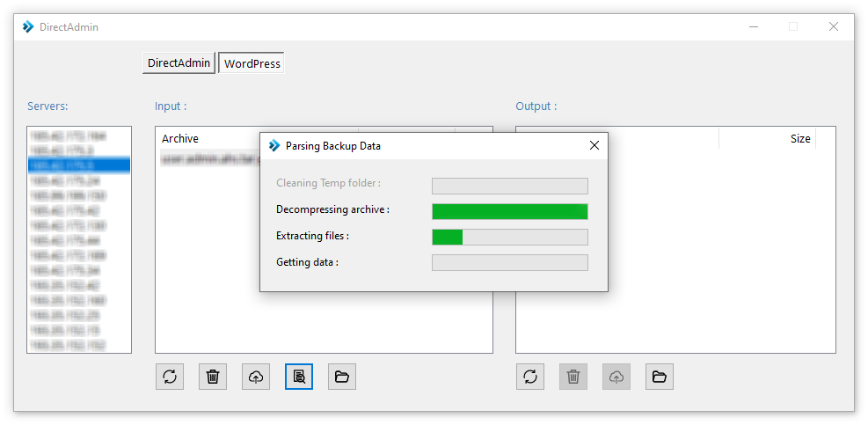The height and width of the screenshot is (425, 868).
Task: Close the main DirectAdmin window
Action: (x=833, y=26)
